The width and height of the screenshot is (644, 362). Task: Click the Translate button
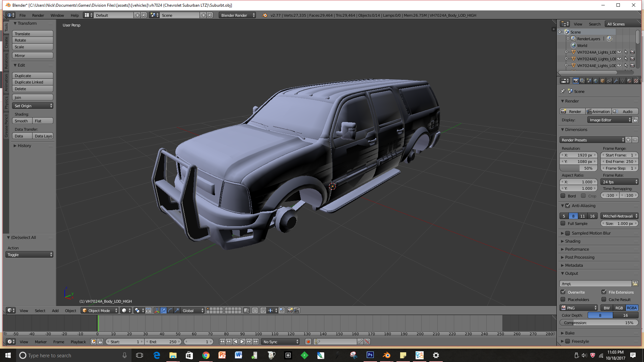pos(33,34)
